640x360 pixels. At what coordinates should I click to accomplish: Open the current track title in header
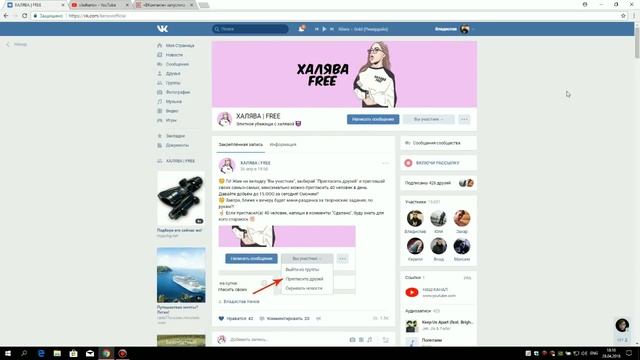point(363,29)
